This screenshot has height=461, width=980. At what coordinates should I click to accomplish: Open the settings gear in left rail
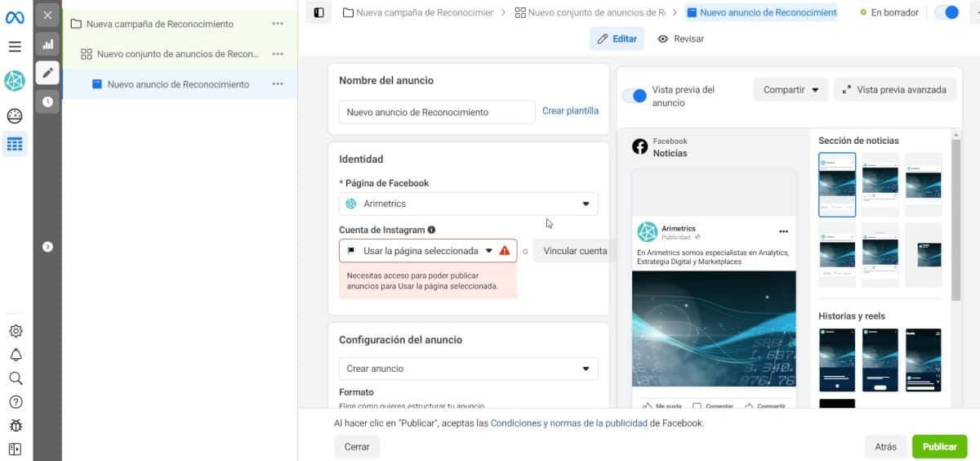pyautogui.click(x=16, y=331)
